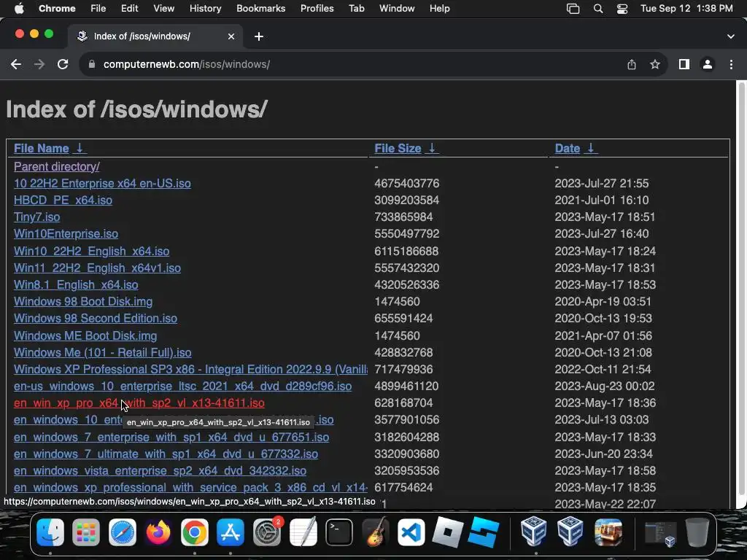Sort listing by File Size header
Image resolution: width=747 pixels, height=560 pixels.
(x=398, y=149)
